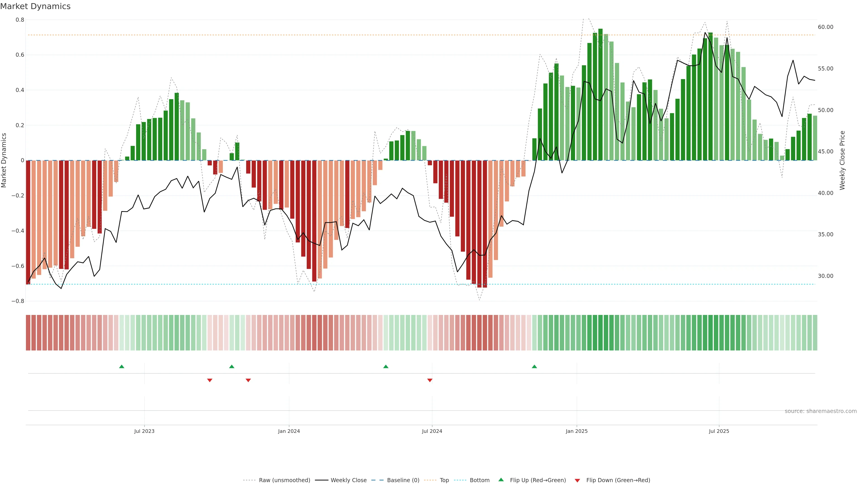The width and height of the screenshot is (868, 488).
Task: Click the leftmost green Flip Up triangle marker
Action: point(122,366)
